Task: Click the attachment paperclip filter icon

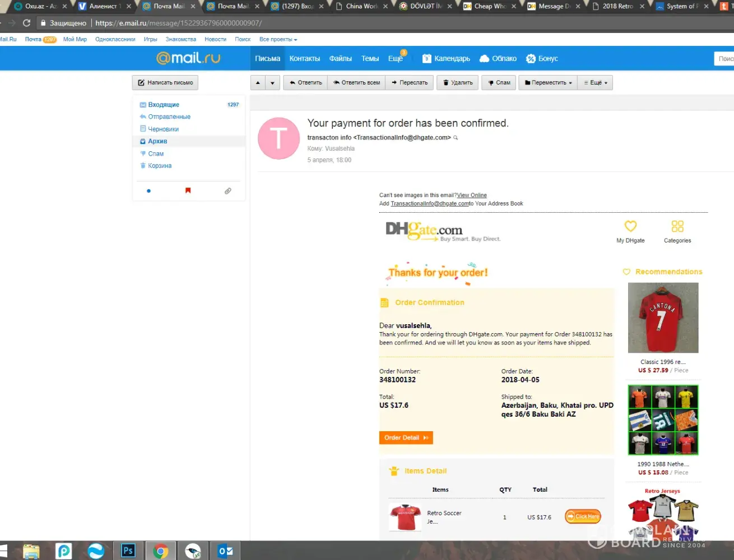Action: [x=227, y=191]
